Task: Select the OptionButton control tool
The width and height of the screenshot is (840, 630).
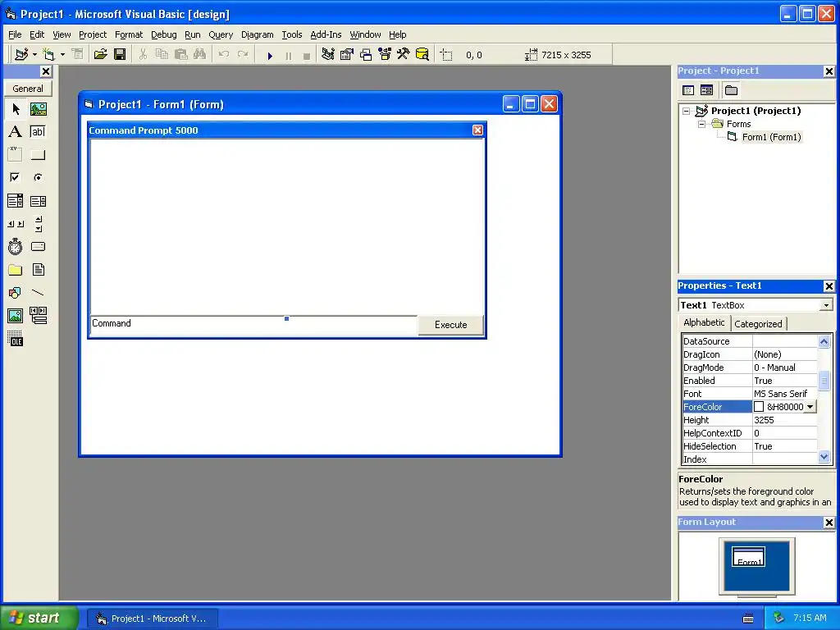Action: (38, 177)
